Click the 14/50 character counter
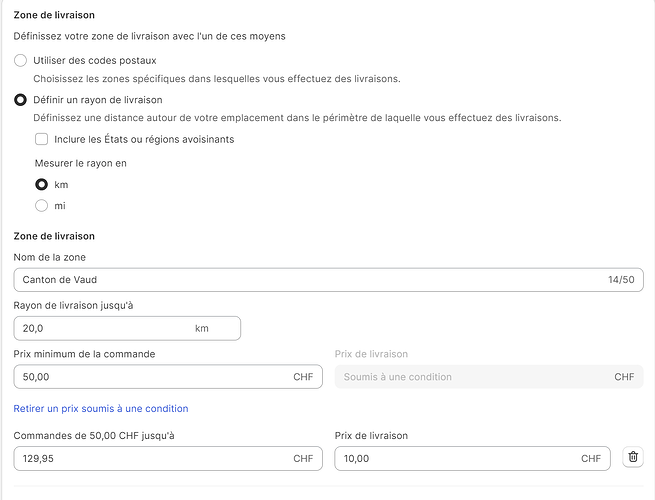This screenshot has height=500, width=655. click(x=620, y=280)
